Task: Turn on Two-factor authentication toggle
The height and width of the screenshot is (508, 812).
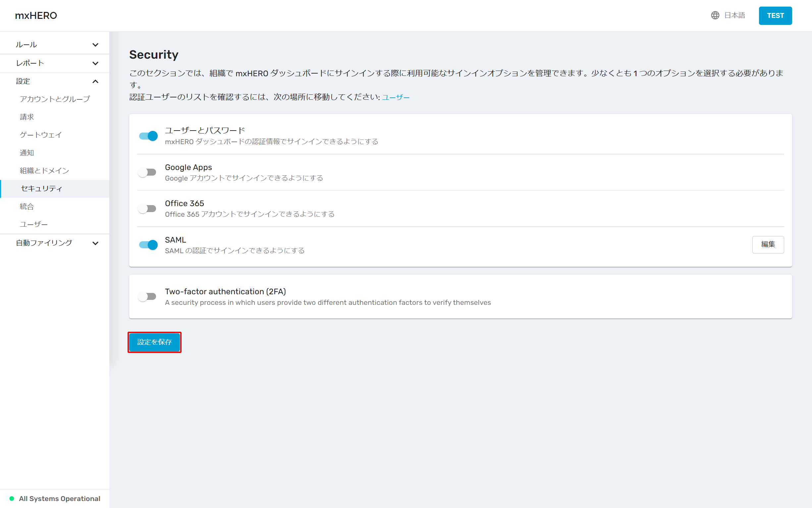Action: (x=147, y=296)
